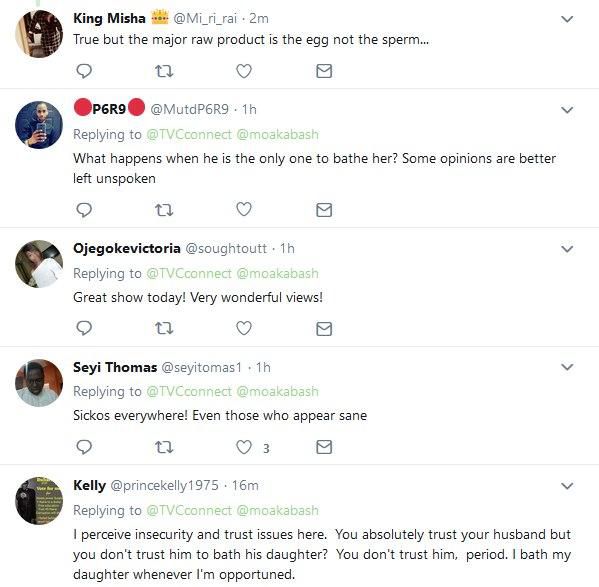Open @moakabash link in Kelly's reply
Screen dimensions: 599x587
click(277, 510)
